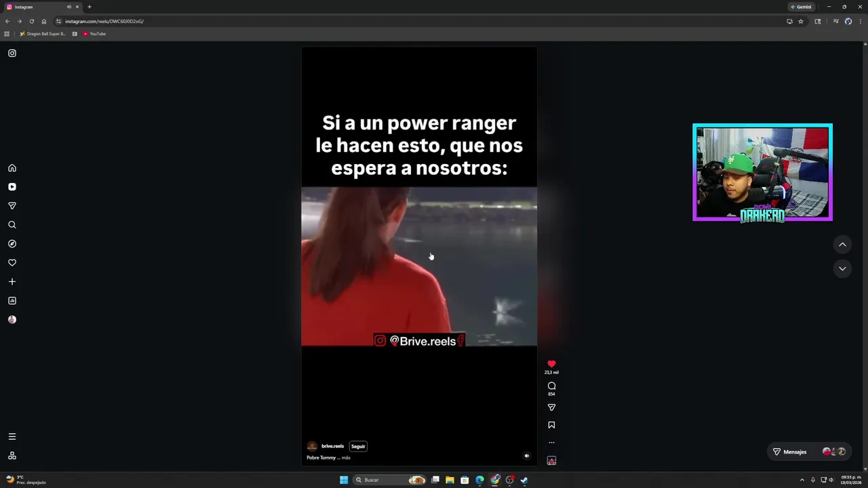This screenshot has width=868, height=488.
Task: Open weather widget on taskbar
Action: [x=26, y=480]
